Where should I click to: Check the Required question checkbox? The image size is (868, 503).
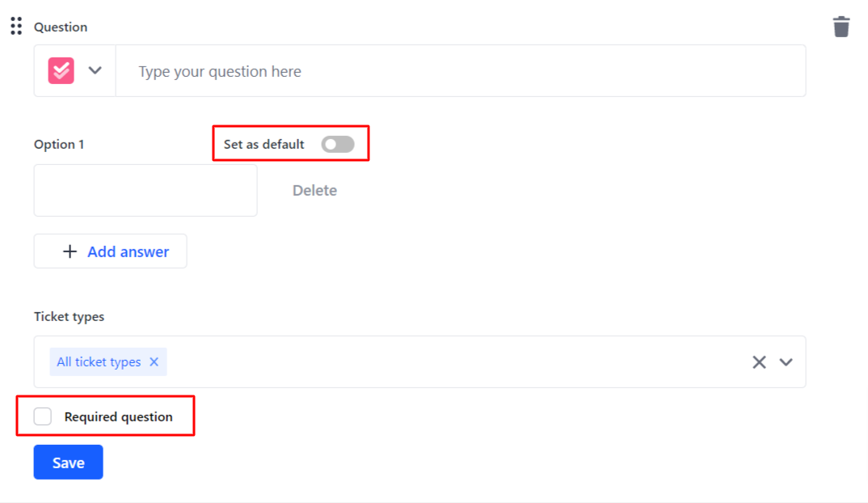pyautogui.click(x=43, y=416)
